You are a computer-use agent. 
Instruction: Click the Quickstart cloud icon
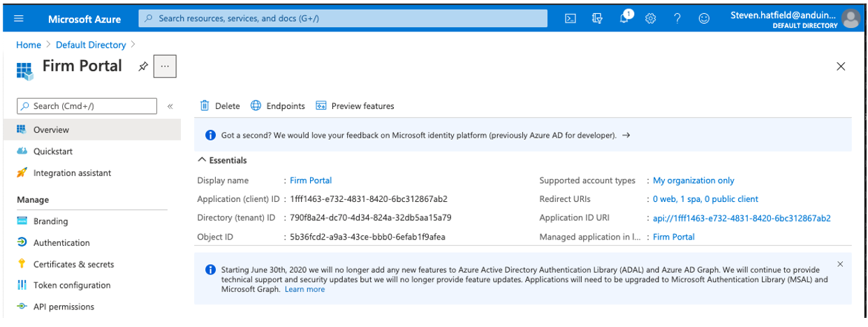(x=22, y=152)
